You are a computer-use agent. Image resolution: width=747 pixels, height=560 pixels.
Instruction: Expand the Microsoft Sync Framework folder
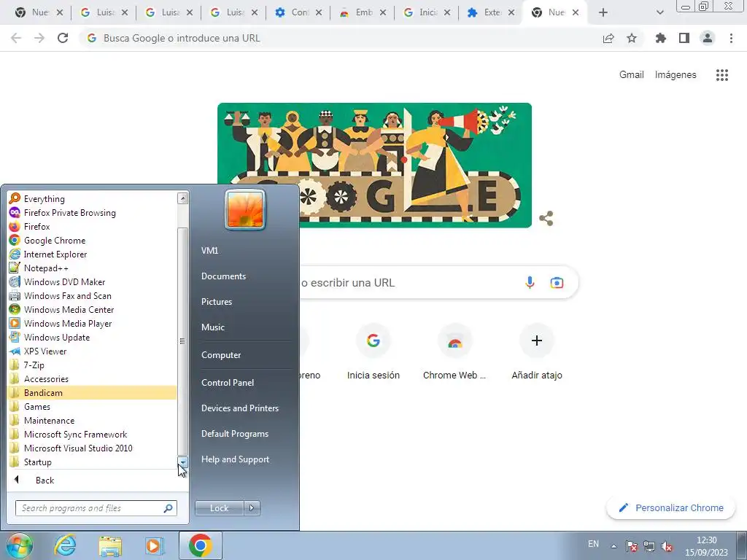[x=92, y=434]
